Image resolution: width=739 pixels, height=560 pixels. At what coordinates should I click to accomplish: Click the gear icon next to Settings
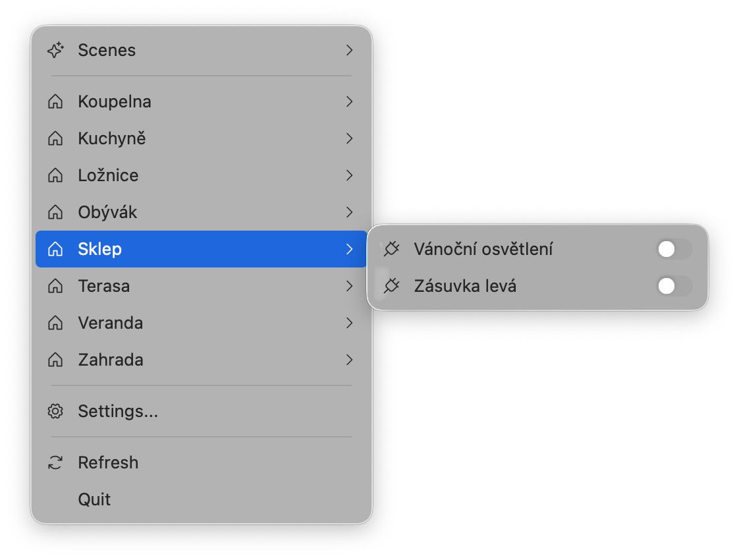coord(55,412)
